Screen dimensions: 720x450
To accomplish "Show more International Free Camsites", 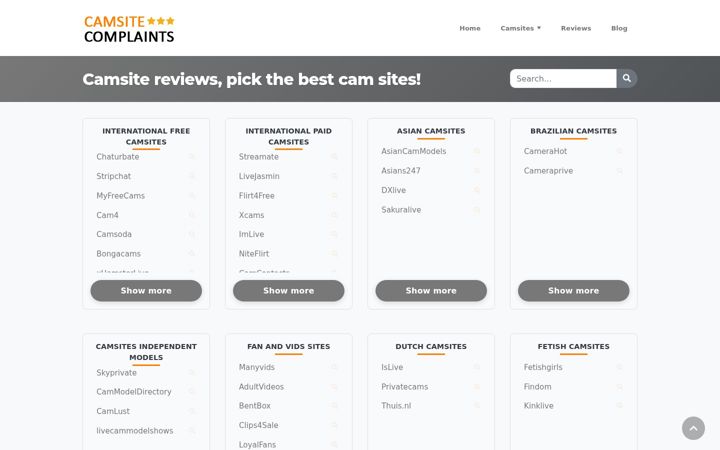I will [146, 291].
